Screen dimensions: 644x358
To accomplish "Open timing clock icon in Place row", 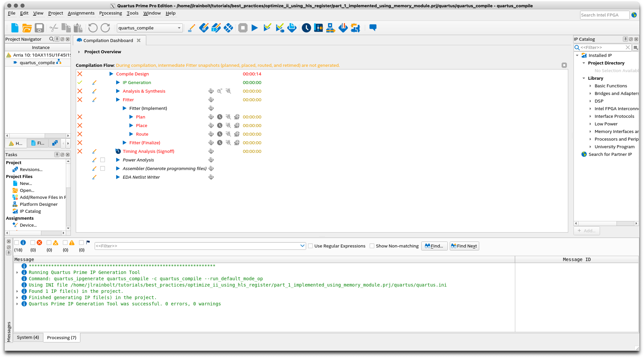I will pyautogui.click(x=220, y=126).
